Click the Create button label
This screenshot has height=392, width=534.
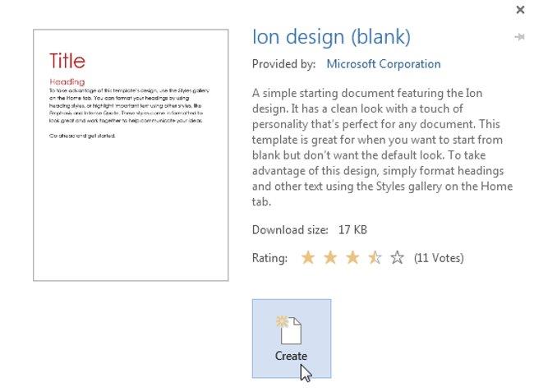[291, 356]
